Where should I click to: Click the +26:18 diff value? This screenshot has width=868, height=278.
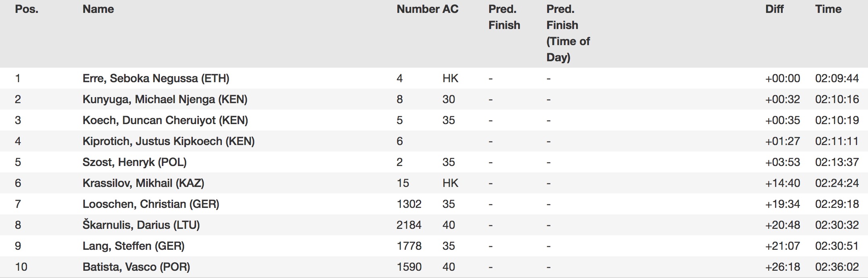782,267
